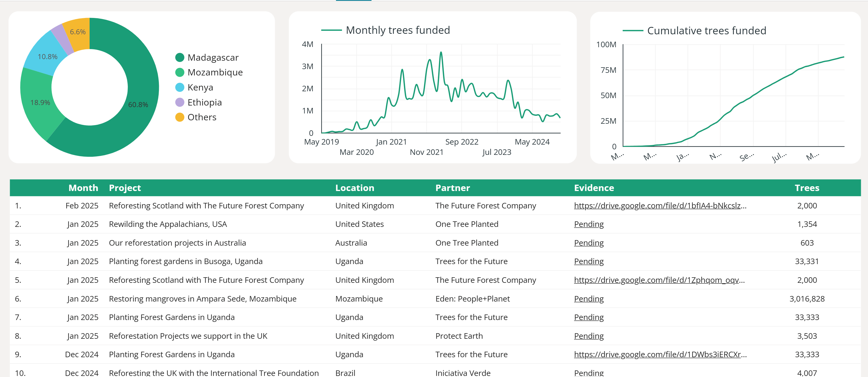
Task: Click the 18.9% donut chart segment
Action: (x=40, y=103)
